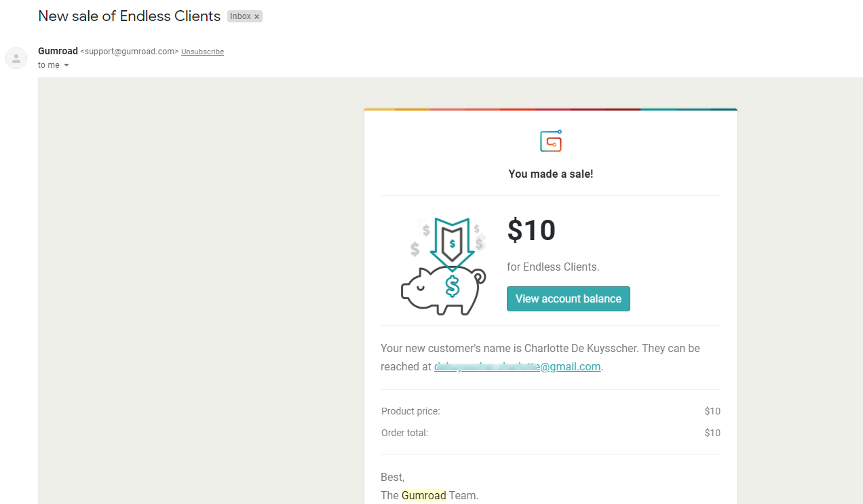Screen dimensions: 863x504
Task: Click the multicolored stripe atop the card
Action: 551,109
